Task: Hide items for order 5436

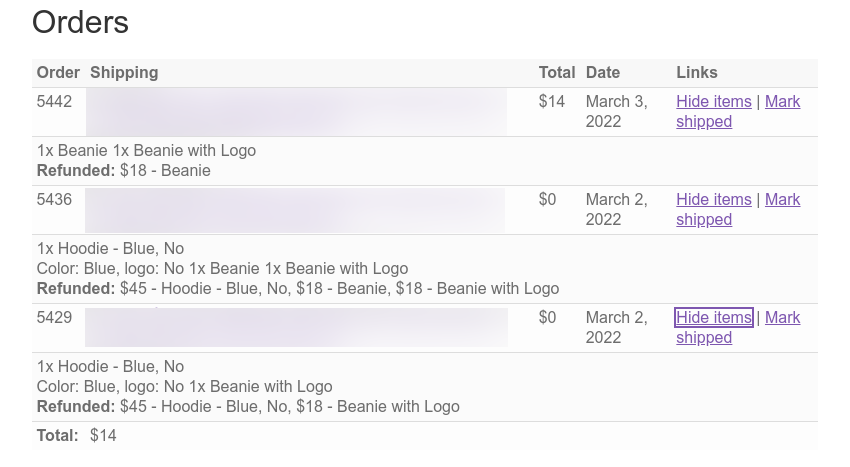Action: point(713,200)
